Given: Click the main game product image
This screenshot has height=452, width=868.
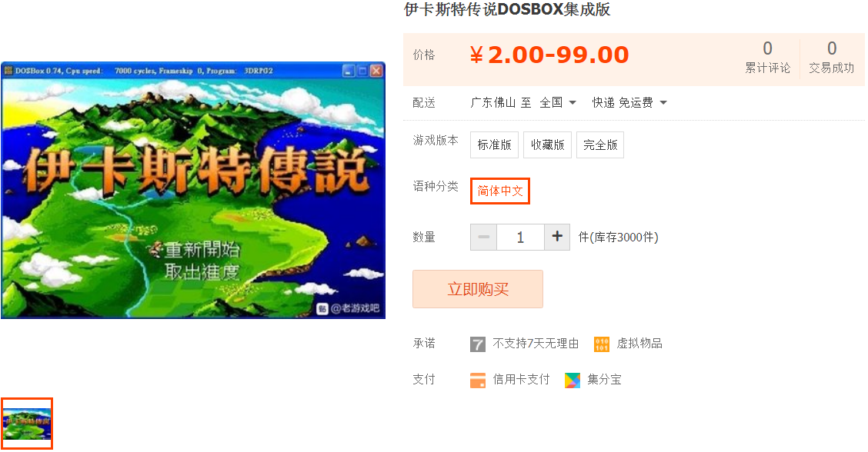Looking at the screenshot, I should (193, 191).
